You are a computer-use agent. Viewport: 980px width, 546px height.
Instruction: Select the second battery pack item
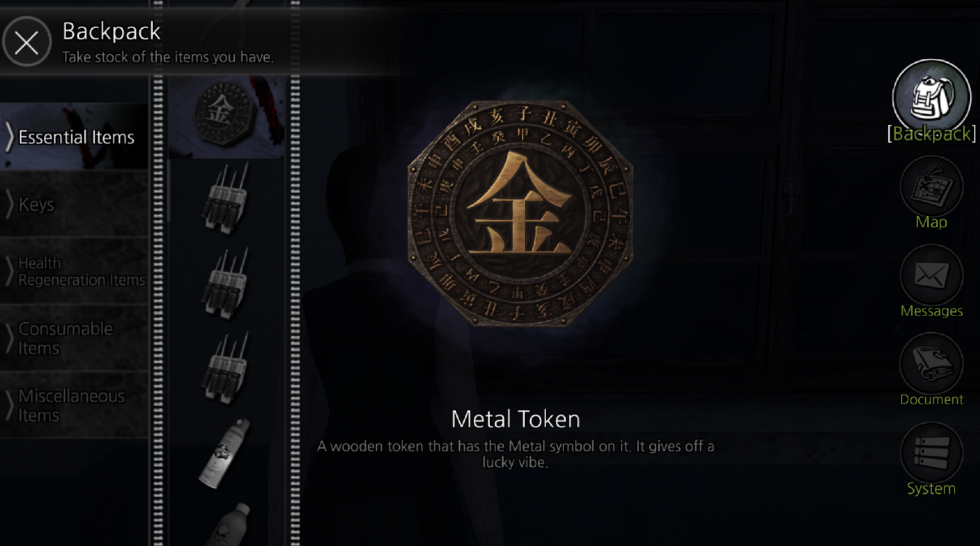(x=227, y=283)
